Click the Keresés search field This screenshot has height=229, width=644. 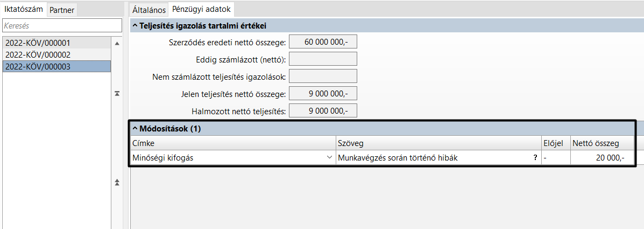tap(62, 25)
